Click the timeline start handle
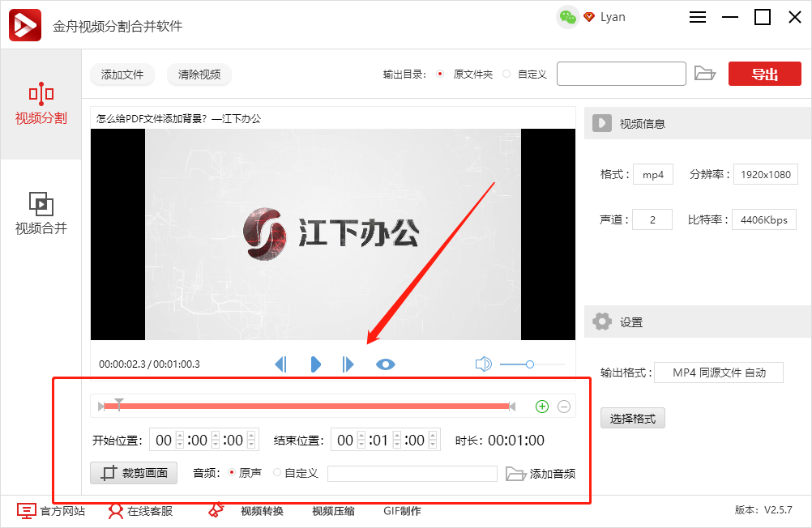Image resolution: width=812 pixels, height=528 pixels. point(101,407)
